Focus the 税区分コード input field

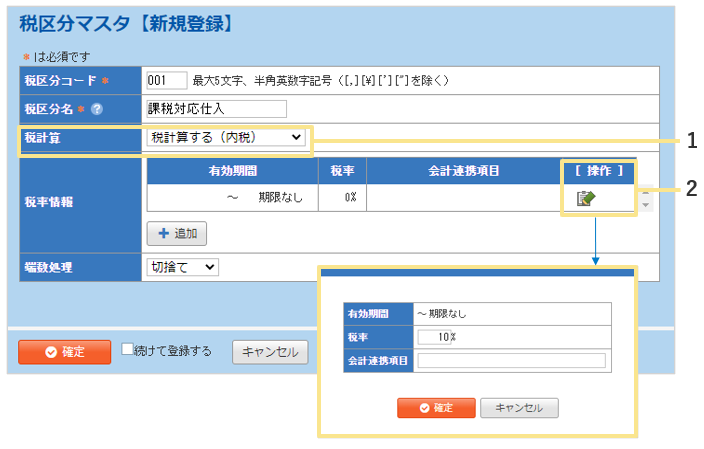[166, 80]
